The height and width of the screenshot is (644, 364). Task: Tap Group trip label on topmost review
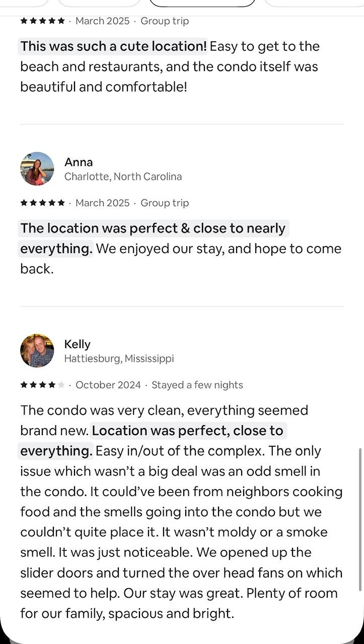click(x=165, y=21)
